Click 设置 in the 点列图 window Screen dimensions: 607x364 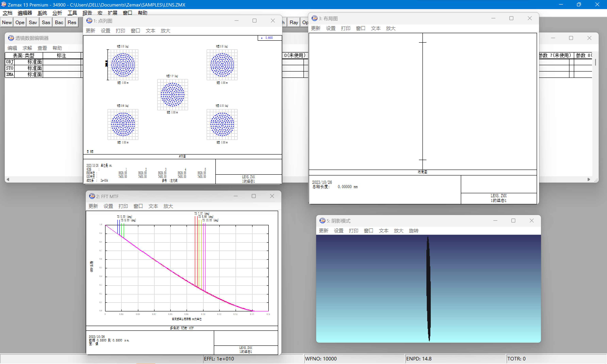(x=106, y=31)
